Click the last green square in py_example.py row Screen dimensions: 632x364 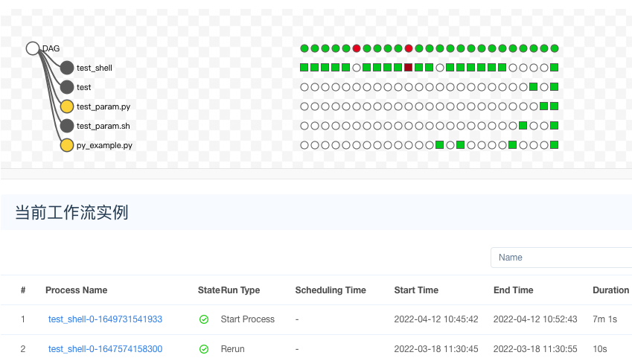(x=554, y=144)
